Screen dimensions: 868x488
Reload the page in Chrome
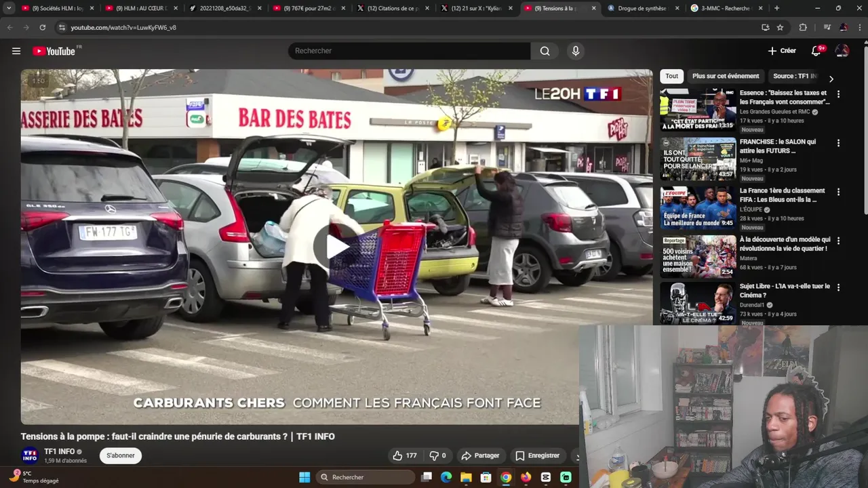[43, 27]
